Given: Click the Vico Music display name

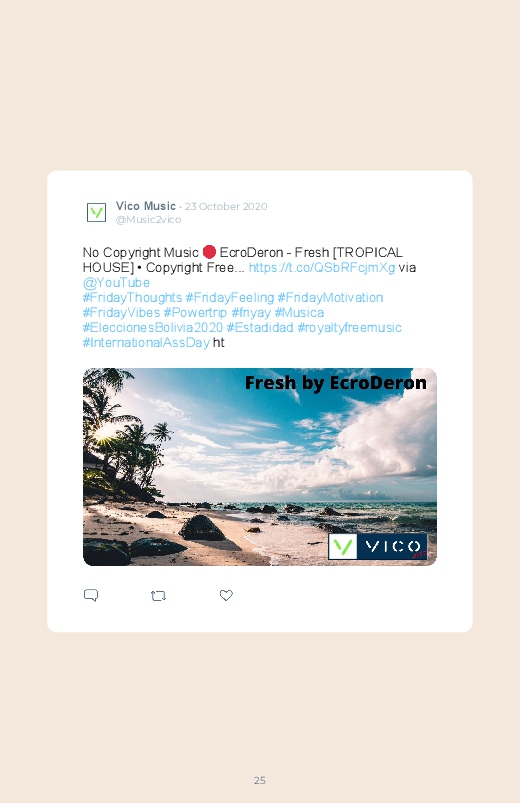Looking at the screenshot, I should click(145, 206).
